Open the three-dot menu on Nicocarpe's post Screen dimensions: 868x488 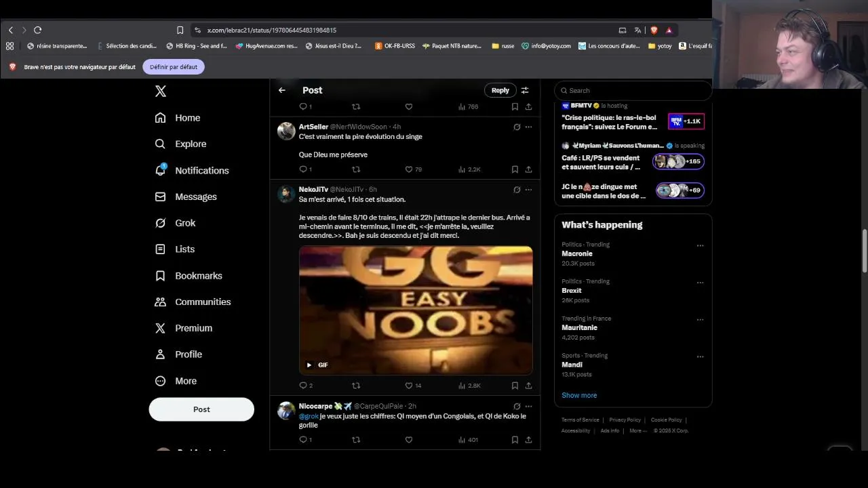click(x=528, y=406)
